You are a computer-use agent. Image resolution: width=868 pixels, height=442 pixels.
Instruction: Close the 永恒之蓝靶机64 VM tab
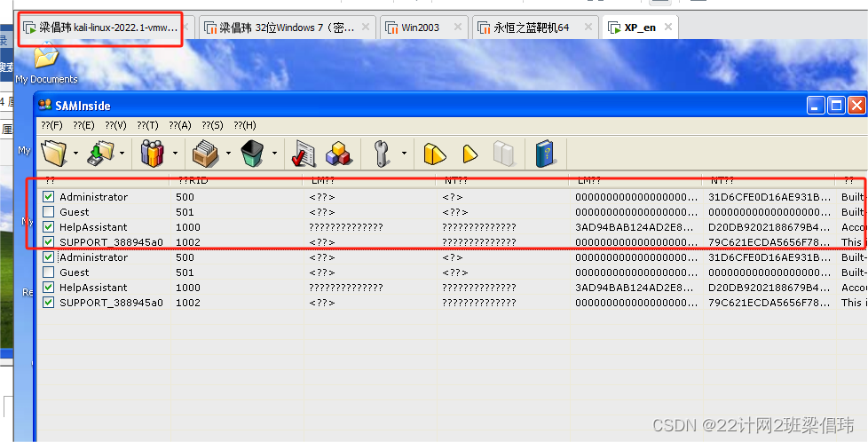coord(588,27)
